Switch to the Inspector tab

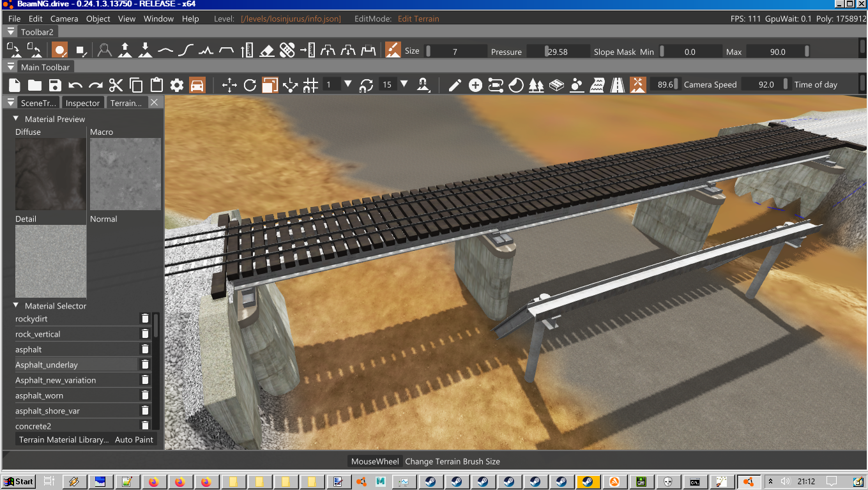coord(82,103)
